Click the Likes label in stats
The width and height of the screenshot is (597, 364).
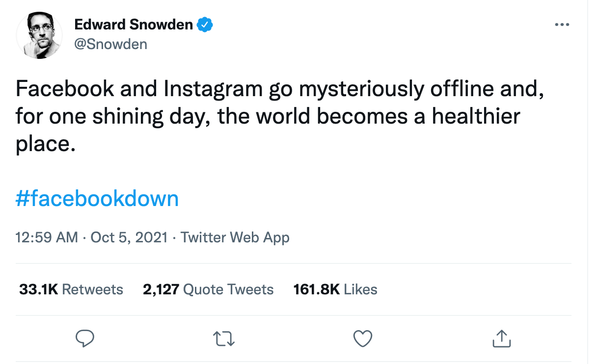tap(361, 289)
